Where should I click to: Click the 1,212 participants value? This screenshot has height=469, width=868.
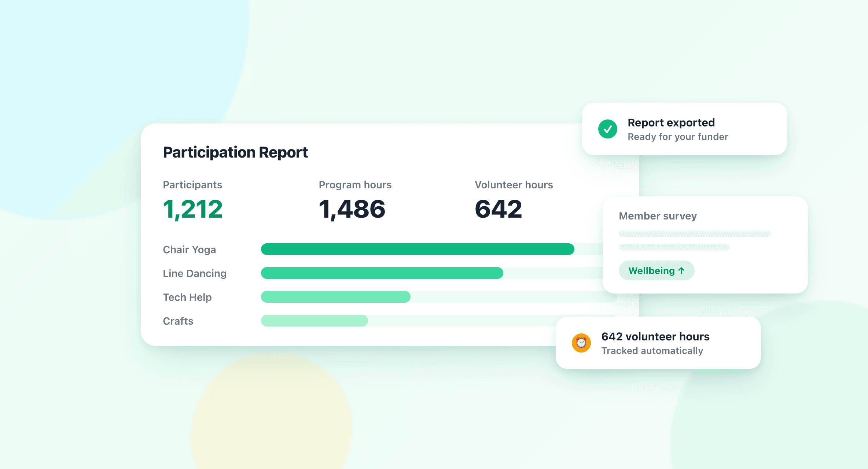point(193,209)
